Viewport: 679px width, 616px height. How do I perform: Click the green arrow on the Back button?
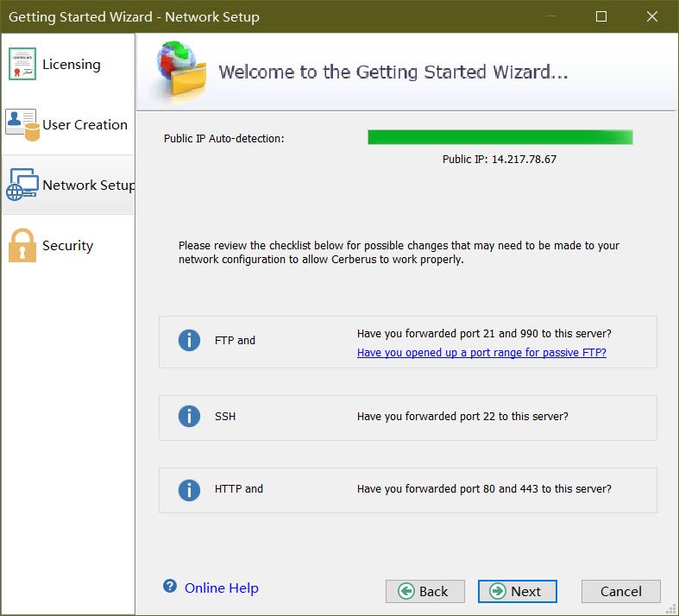pos(406,591)
